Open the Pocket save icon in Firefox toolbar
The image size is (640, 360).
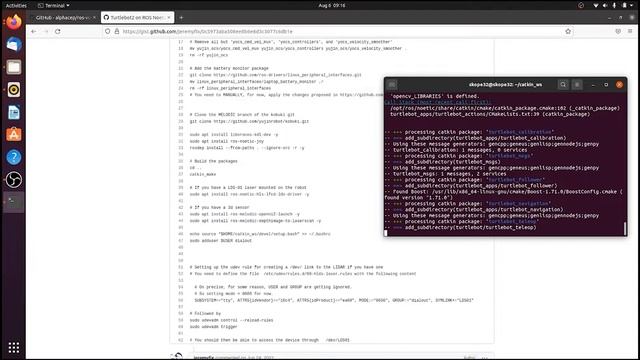(x=618, y=31)
